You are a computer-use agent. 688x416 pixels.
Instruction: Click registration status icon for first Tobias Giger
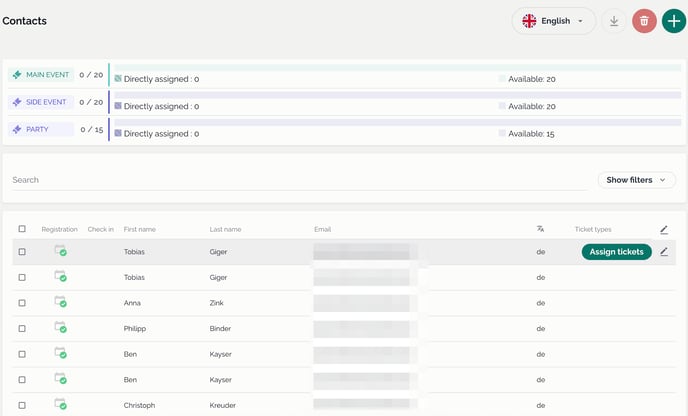tap(60, 251)
